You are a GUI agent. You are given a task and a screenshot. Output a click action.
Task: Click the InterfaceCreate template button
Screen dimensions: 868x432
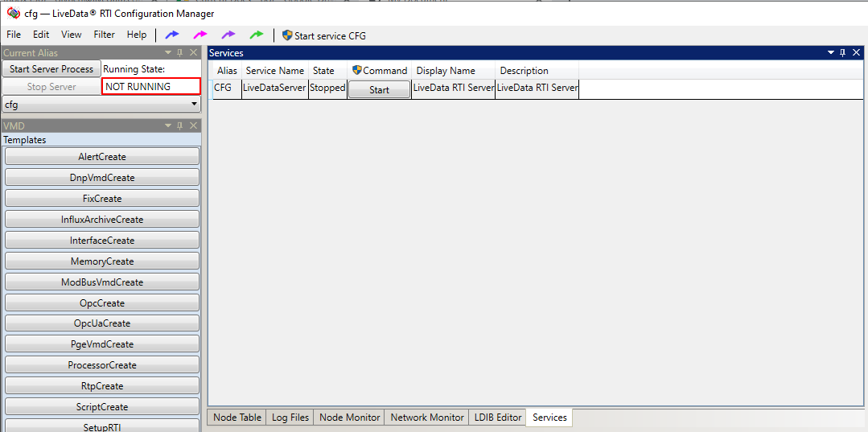102,241
